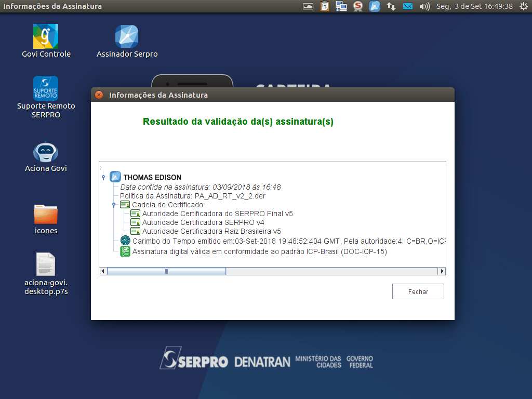This screenshot has width=532, height=399.
Task: Click the certificate icon for SERPRO Final v5
Action: pyautogui.click(x=136, y=214)
